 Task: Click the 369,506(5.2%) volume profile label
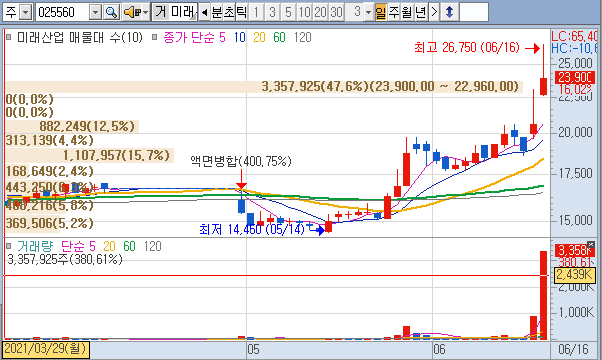pyautogui.click(x=50, y=223)
